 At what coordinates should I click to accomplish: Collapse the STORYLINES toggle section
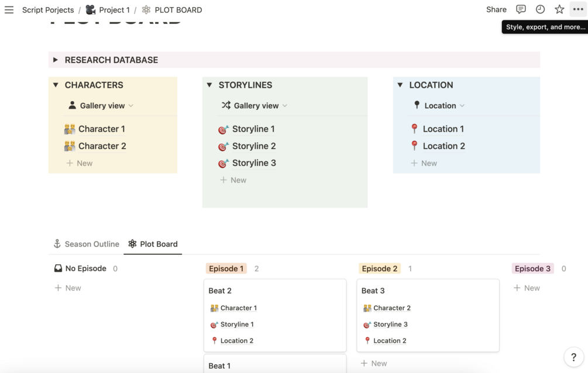tap(209, 85)
